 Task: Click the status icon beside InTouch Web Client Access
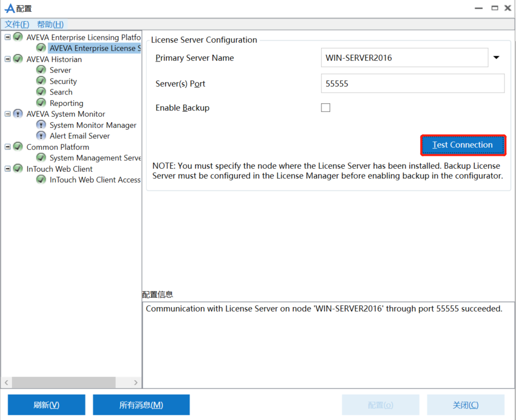tap(41, 180)
